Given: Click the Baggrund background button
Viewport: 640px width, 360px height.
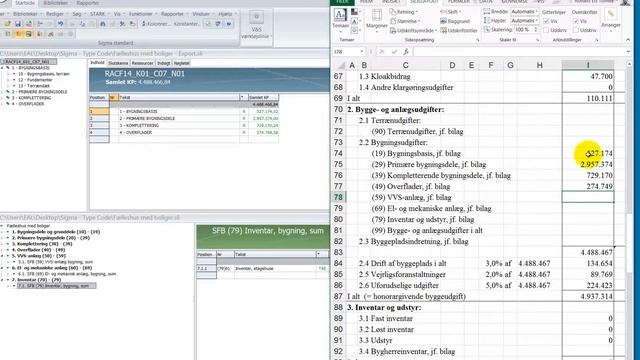Looking at the screenshot, I should (x=455, y=21).
